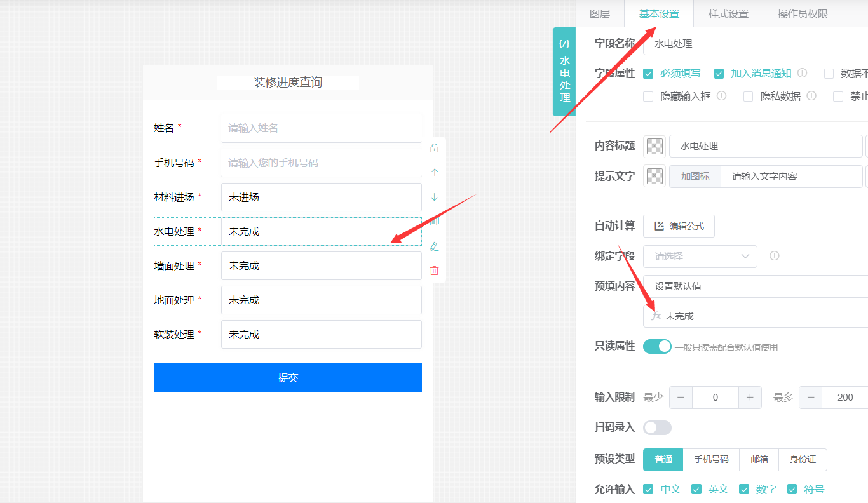
Task: Turn off the 只读属性 switch
Action: pyautogui.click(x=657, y=346)
